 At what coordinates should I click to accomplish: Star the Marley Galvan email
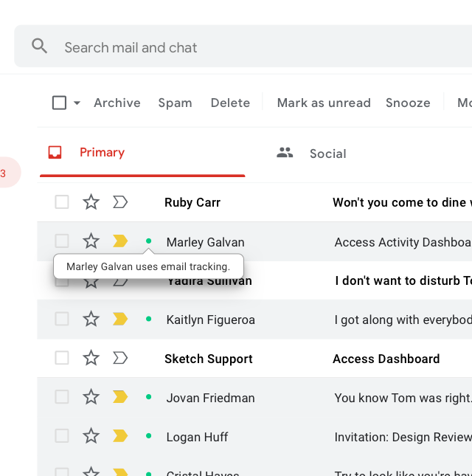coord(91,241)
